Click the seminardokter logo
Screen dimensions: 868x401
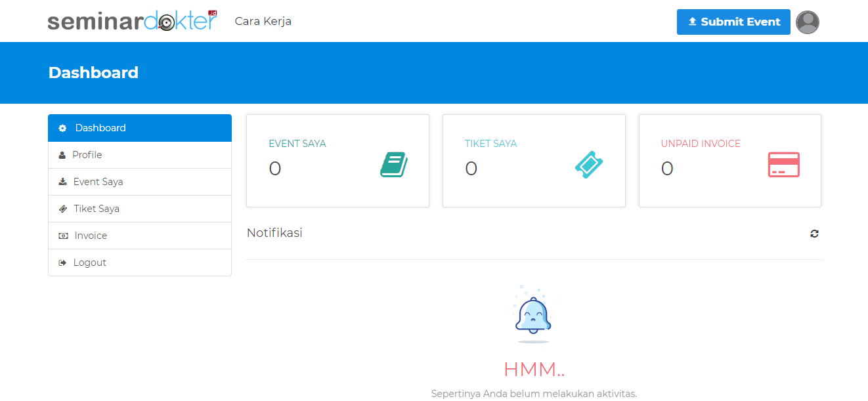(132, 21)
